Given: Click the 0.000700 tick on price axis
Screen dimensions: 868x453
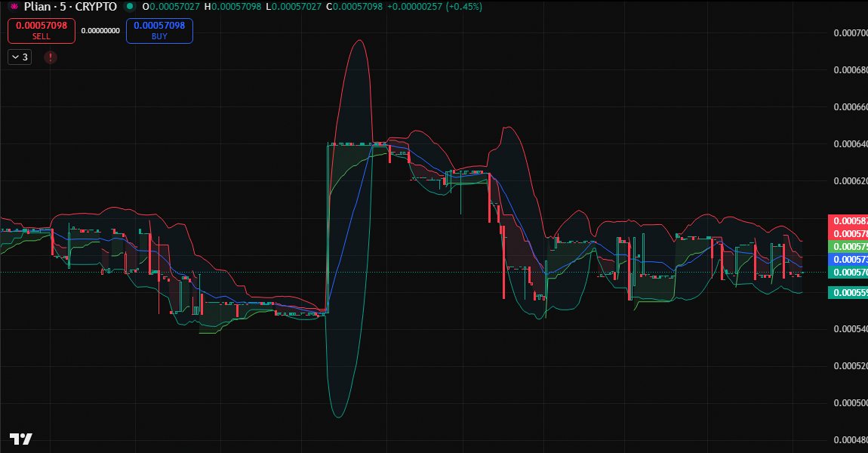Looking at the screenshot, I should [849, 33].
